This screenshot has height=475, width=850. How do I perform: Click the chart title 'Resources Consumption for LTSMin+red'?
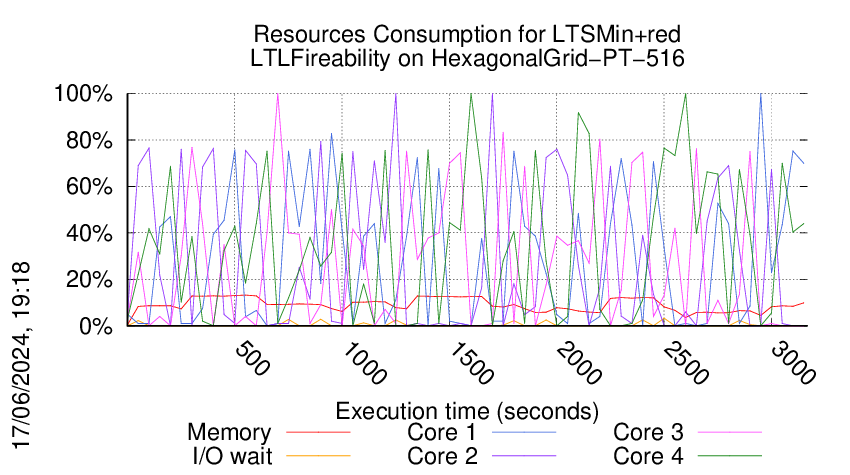click(467, 34)
